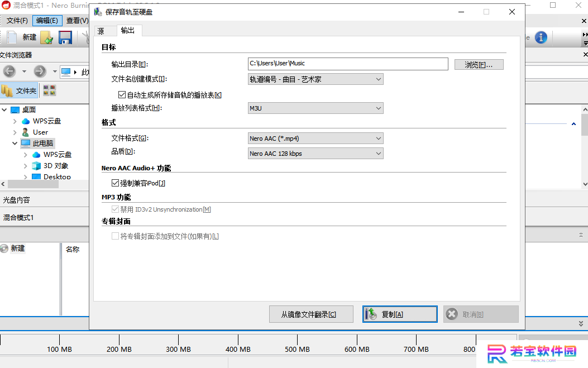Click the 取消 cancel button
Viewport: 588px width, 368px height.
pos(481,314)
